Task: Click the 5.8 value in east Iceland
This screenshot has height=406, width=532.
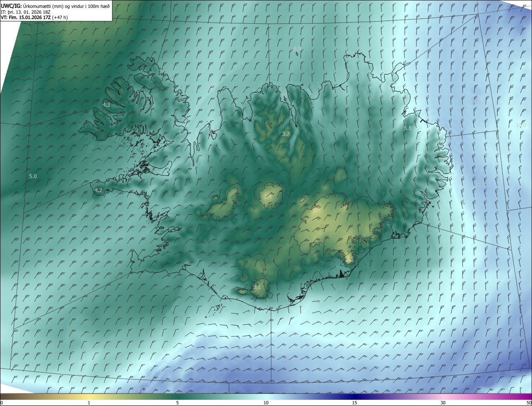Action: 408,128
